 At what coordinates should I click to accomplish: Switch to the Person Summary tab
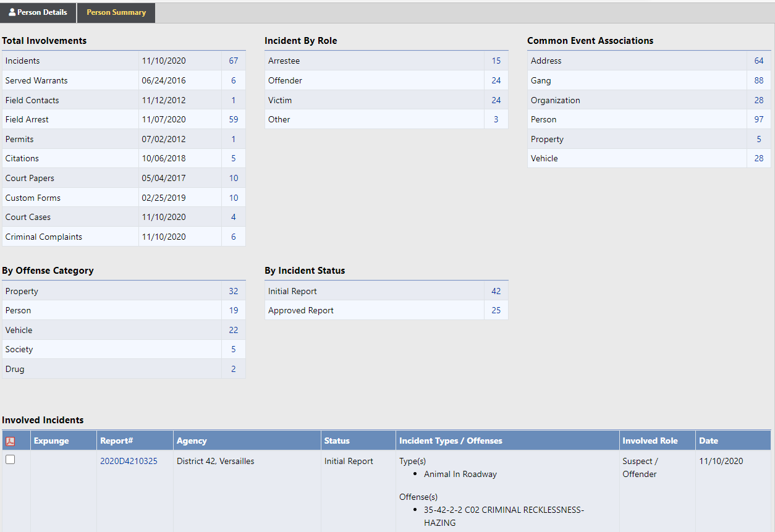click(116, 12)
